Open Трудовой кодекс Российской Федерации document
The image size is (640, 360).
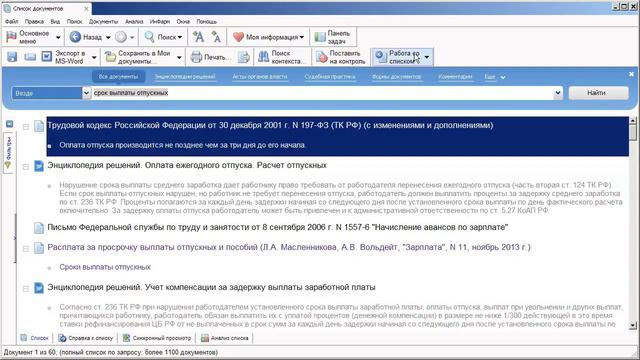point(270,125)
